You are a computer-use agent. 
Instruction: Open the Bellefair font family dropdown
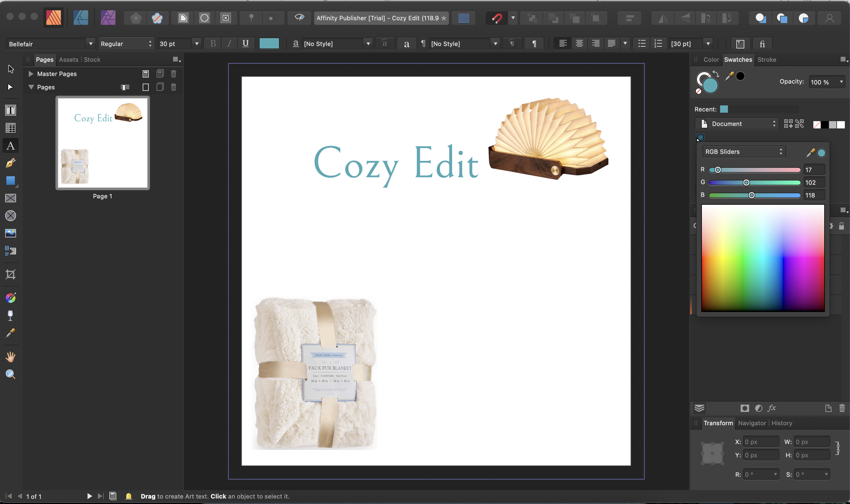91,44
